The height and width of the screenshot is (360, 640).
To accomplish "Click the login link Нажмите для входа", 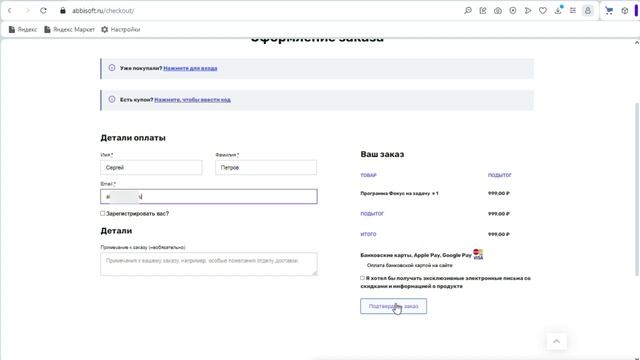I will [190, 68].
